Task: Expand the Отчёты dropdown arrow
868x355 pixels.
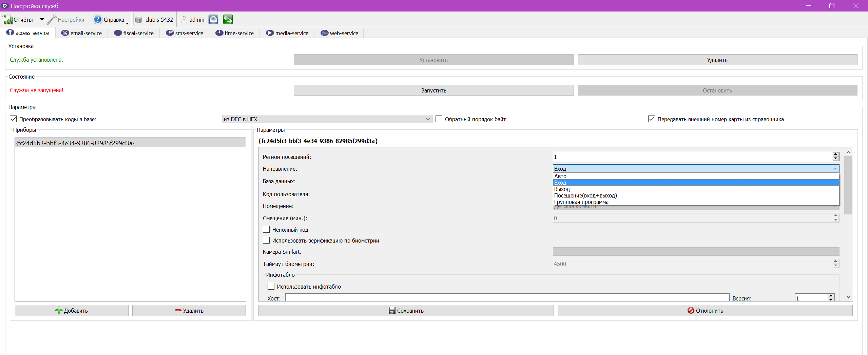Action: coord(42,20)
